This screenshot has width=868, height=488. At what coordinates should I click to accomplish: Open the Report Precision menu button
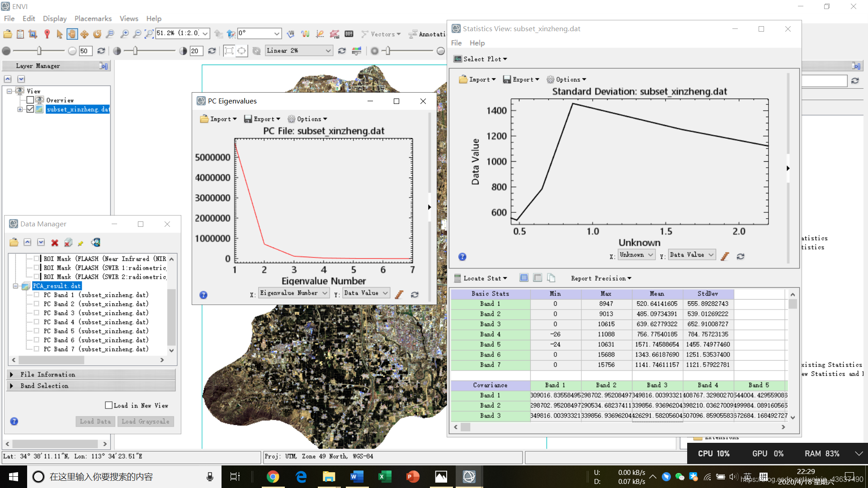coord(601,278)
